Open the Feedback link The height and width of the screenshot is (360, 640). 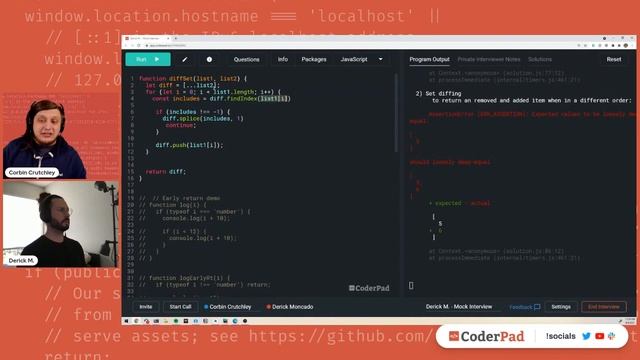(x=524, y=307)
